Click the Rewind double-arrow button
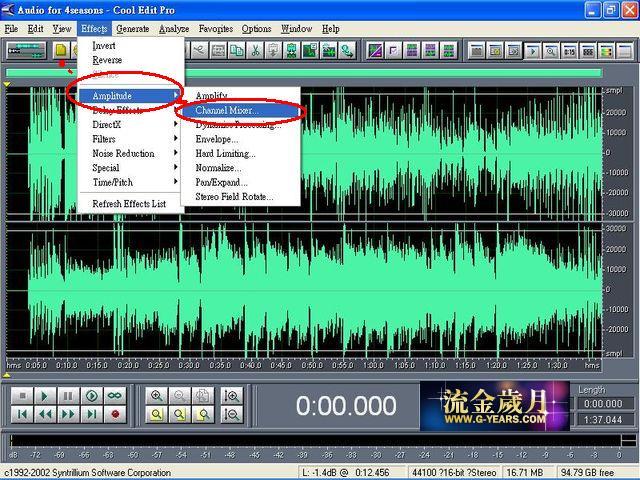640x480 pixels. pyautogui.click(x=45, y=415)
